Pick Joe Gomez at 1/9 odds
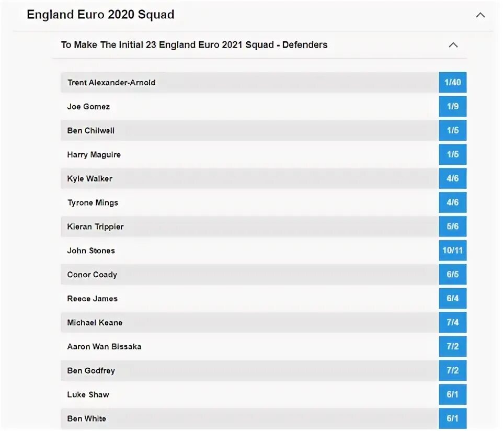Screen dimensions: 504x431 point(452,107)
